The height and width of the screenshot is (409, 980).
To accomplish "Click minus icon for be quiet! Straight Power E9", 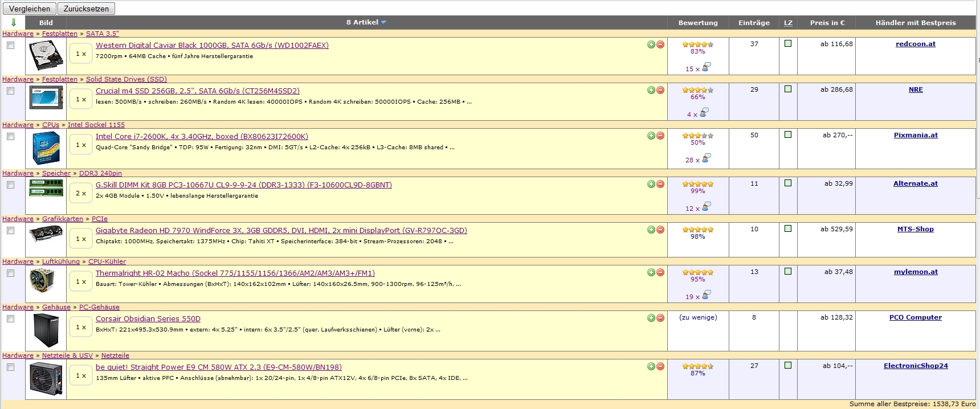I will point(660,366).
